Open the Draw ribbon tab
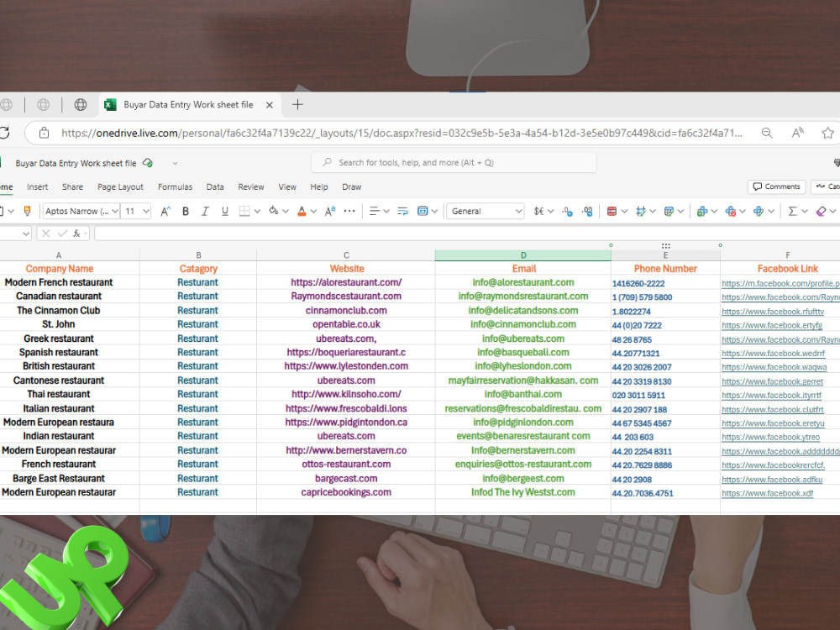Viewport: 840px width, 630px height. click(x=351, y=187)
